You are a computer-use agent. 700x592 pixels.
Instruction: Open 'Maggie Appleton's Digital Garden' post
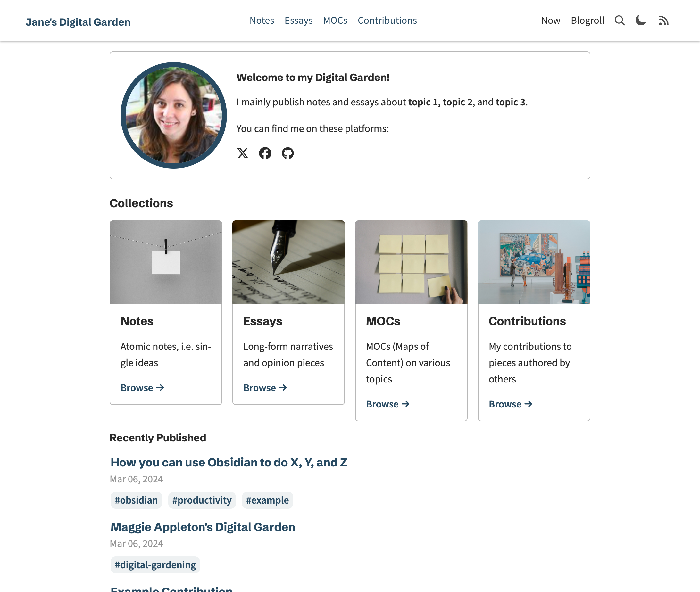coord(203,527)
